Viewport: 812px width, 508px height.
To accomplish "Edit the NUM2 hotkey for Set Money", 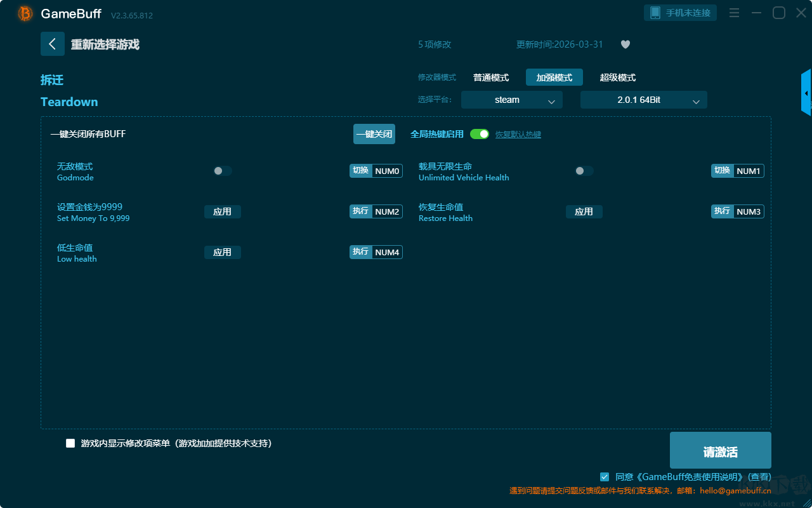I will (x=388, y=211).
